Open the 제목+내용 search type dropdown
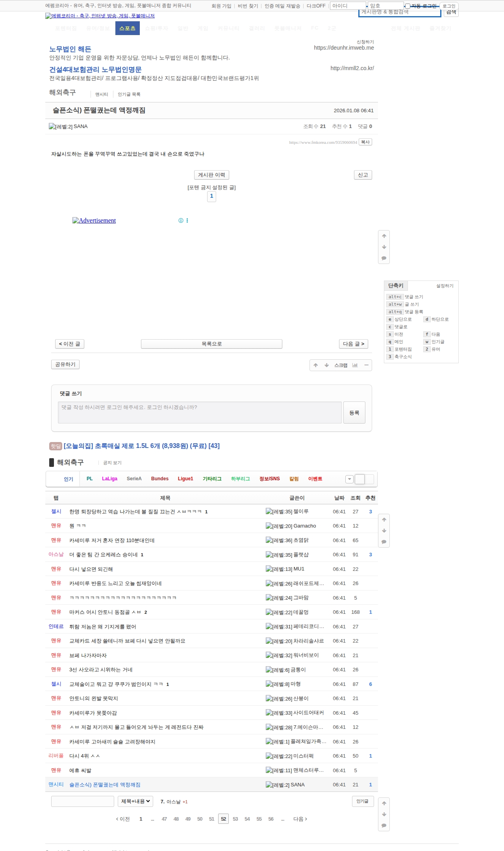Screen dimensions: 504x851 click(135, 801)
